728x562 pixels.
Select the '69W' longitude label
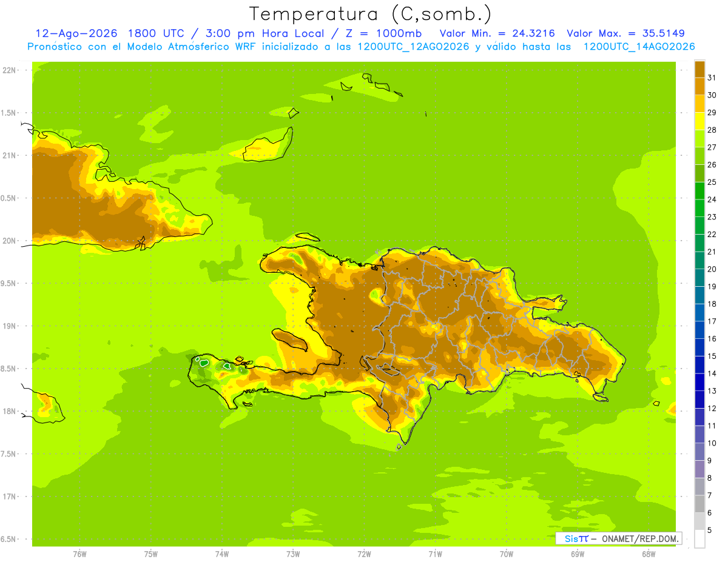point(578,554)
